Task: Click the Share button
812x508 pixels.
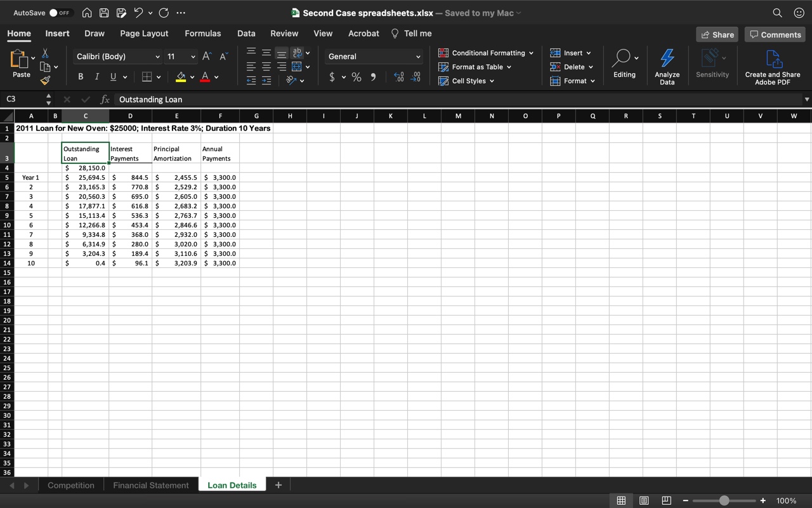Action: [717, 34]
